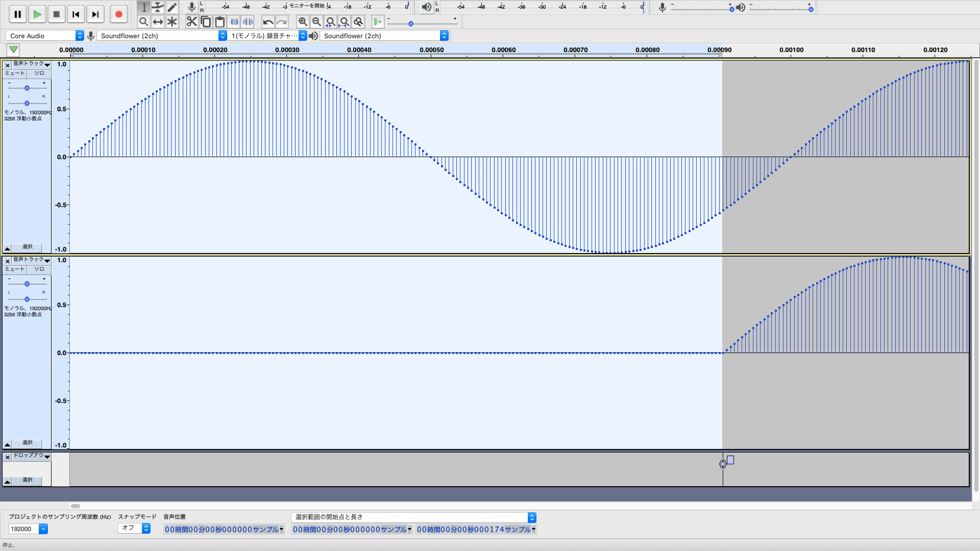Viewport: 980px width, 551px height.
Task: Click 選択 button on the label track
Action: pos(28,480)
